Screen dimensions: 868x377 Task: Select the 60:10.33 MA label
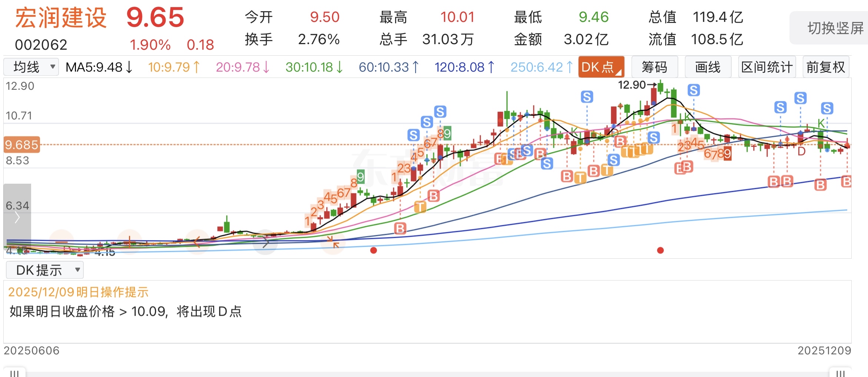[x=389, y=67]
